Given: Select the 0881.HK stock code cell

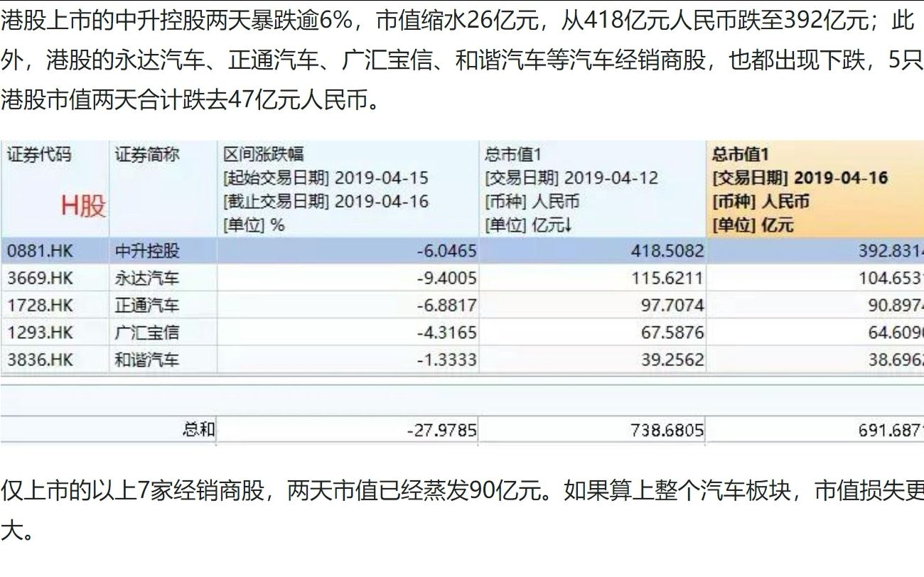Looking at the screenshot, I should click(55, 250).
